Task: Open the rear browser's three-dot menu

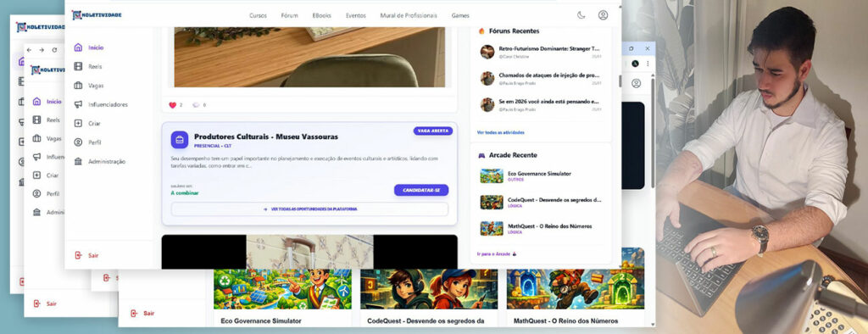Action: tap(648, 64)
